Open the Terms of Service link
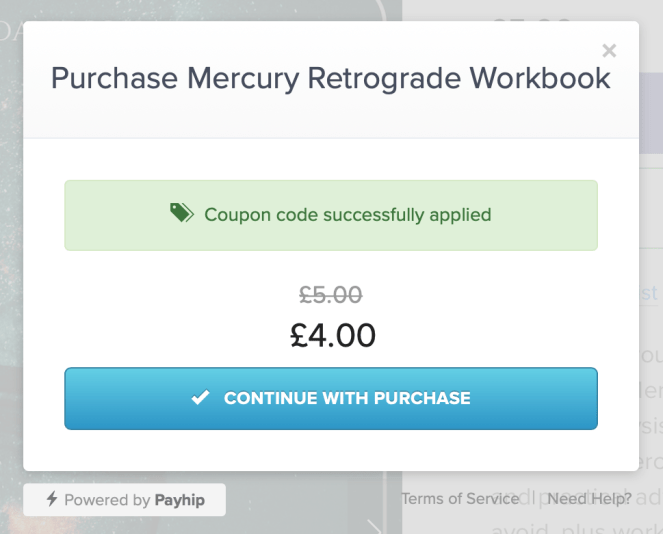663x534 pixels. click(459, 498)
